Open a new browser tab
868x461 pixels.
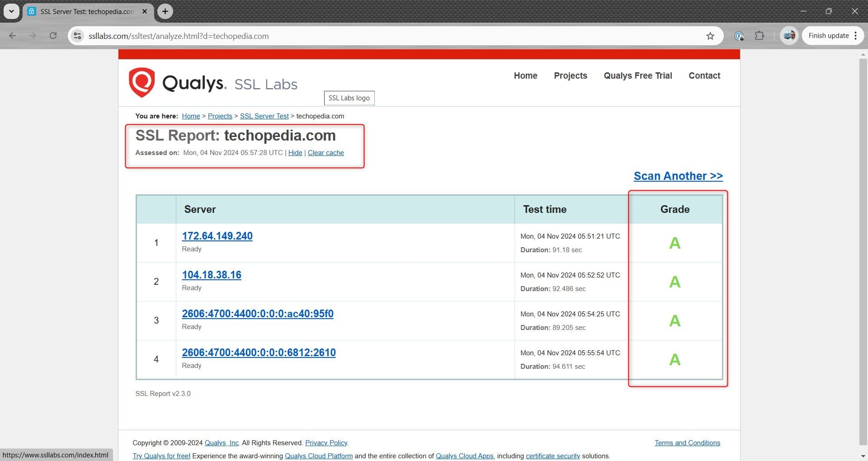click(x=165, y=11)
